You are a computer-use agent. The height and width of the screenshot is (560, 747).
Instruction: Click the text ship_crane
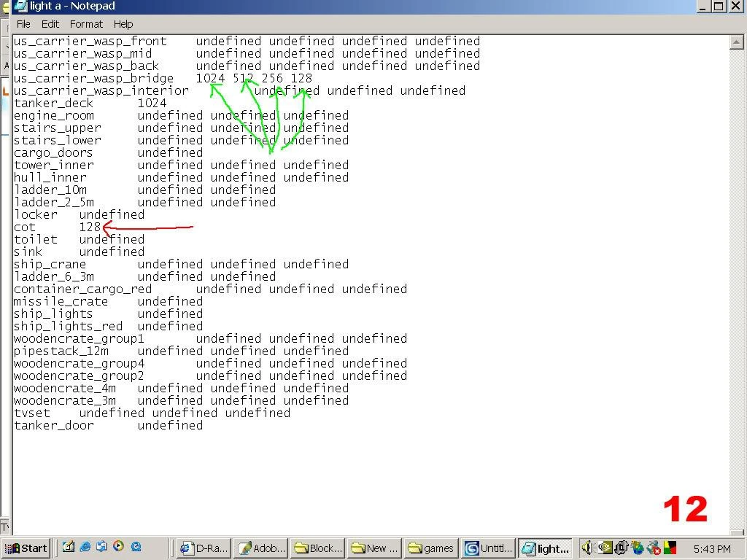click(x=50, y=264)
